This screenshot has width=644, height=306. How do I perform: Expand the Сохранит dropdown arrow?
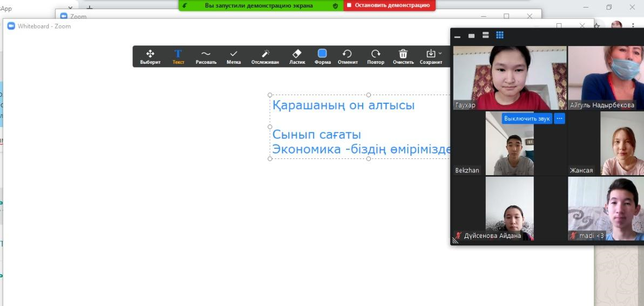tap(440, 54)
